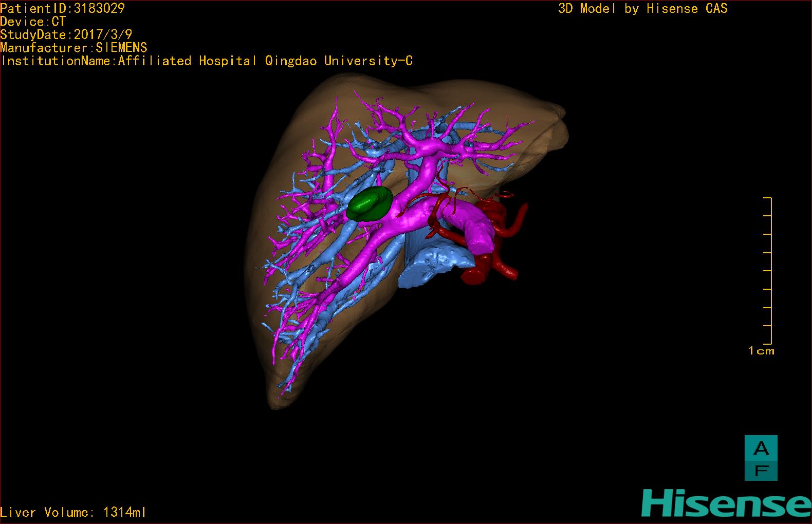Select the "StudyDate:2017/3/9" text
This screenshot has height=524, width=812.
coord(66,34)
